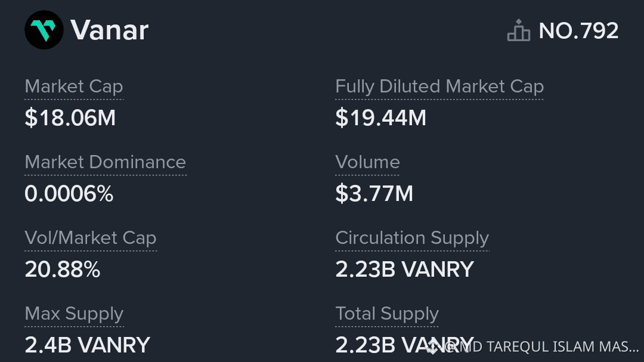
Task: Click the Circulation Supply label
Action: click(x=413, y=238)
